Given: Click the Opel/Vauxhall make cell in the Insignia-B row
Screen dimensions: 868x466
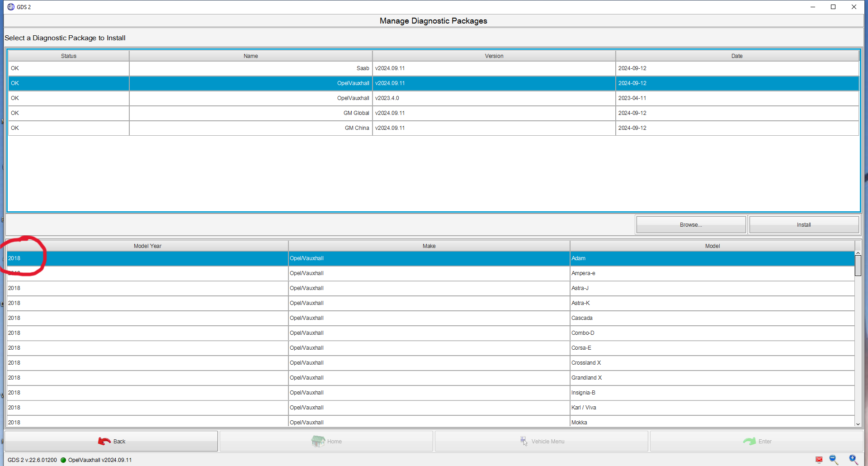Looking at the screenshot, I should pyautogui.click(x=429, y=393).
